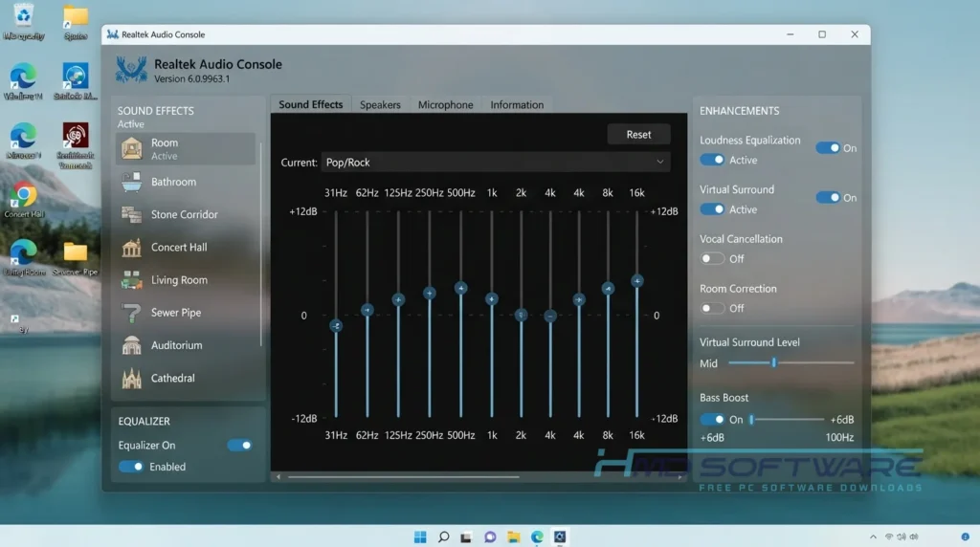Viewport: 980px width, 547px height.
Task: Open the Windows Start menu
Action: (420, 537)
